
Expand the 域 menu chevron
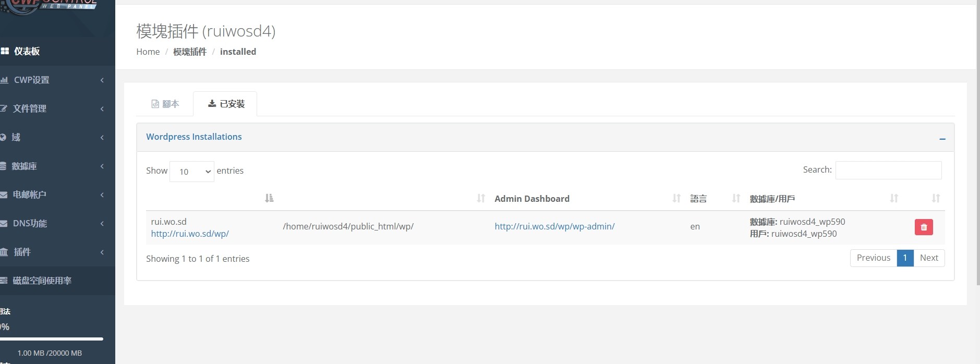(x=102, y=137)
